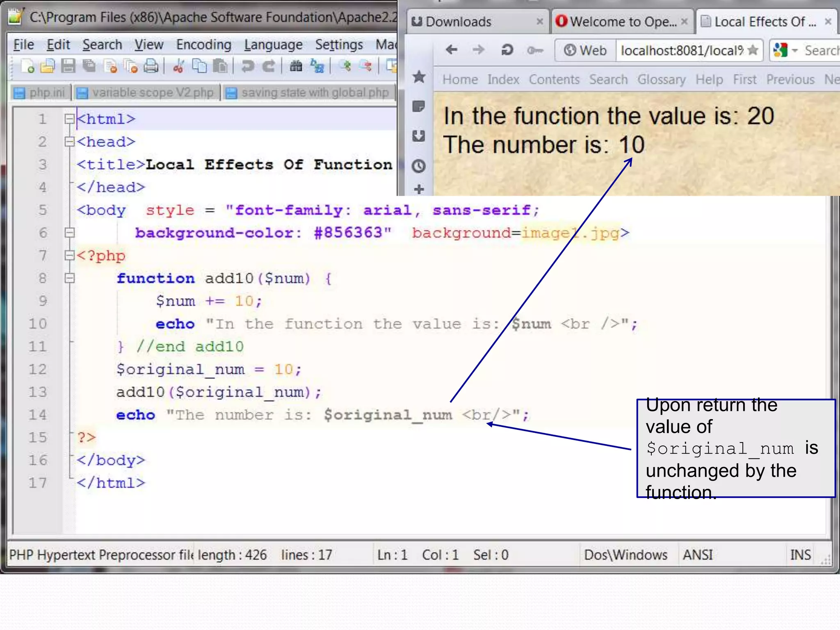840x630 pixels.
Task: Print the file with the printer icon
Action: (x=151, y=66)
